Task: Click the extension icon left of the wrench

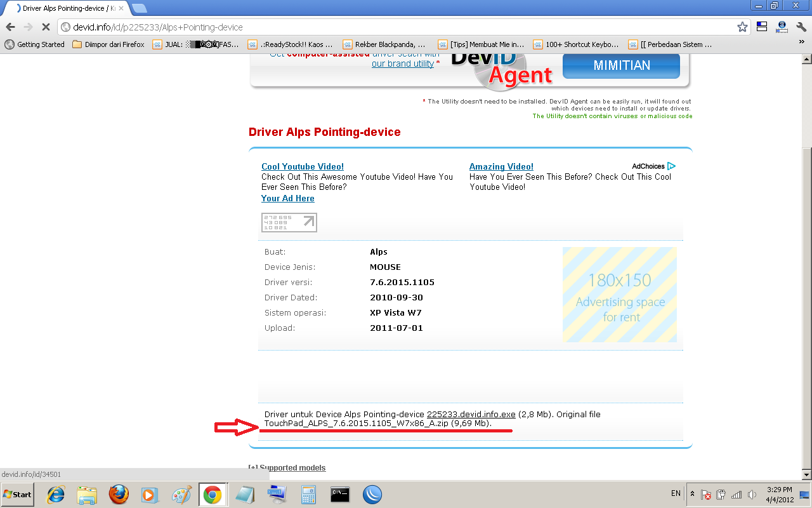Action: pyautogui.click(x=782, y=27)
